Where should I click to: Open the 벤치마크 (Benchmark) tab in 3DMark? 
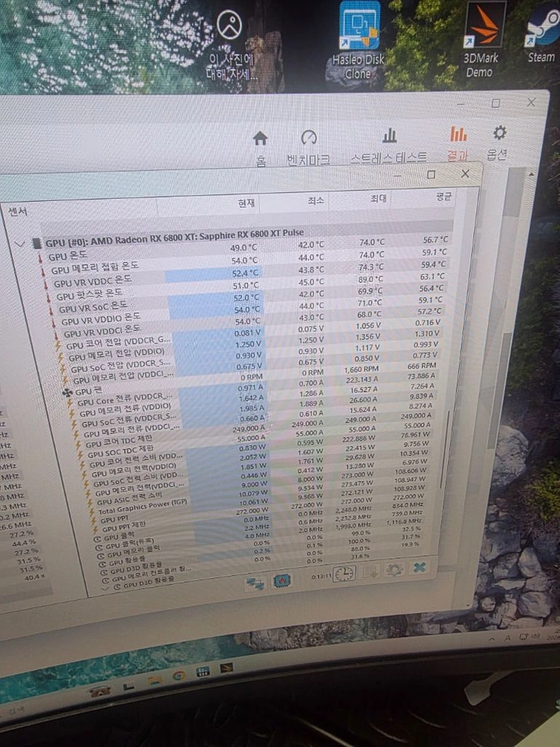coord(308,147)
